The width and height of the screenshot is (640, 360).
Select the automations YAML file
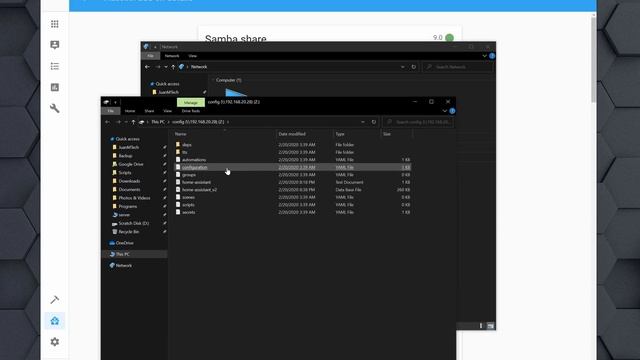click(x=194, y=160)
